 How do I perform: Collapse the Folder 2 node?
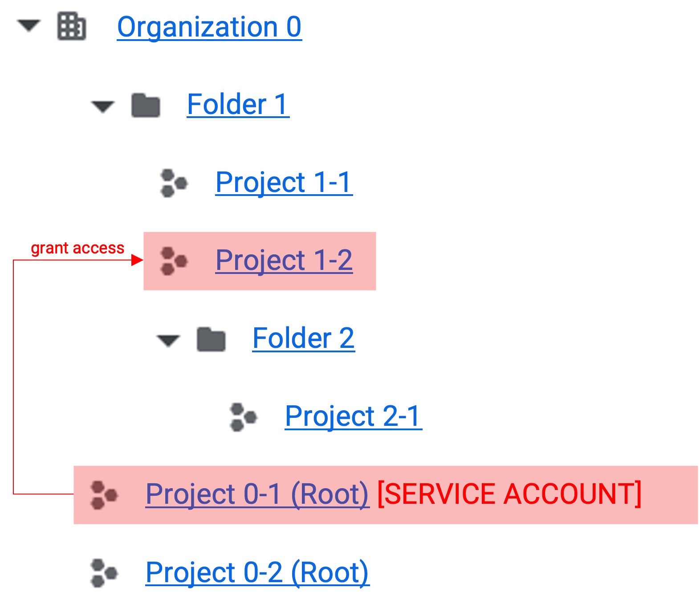click(x=168, y=341)
